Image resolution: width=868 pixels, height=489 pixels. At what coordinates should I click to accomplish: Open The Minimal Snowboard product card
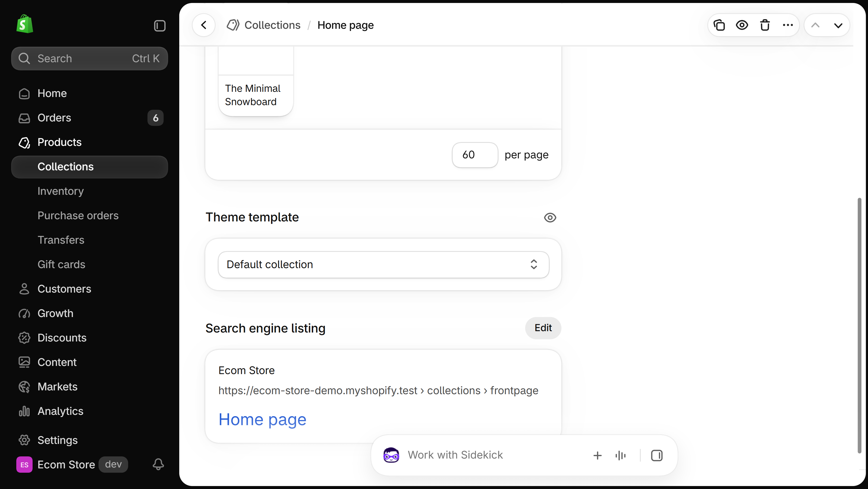pyautogui.click(x=256, y=81)
